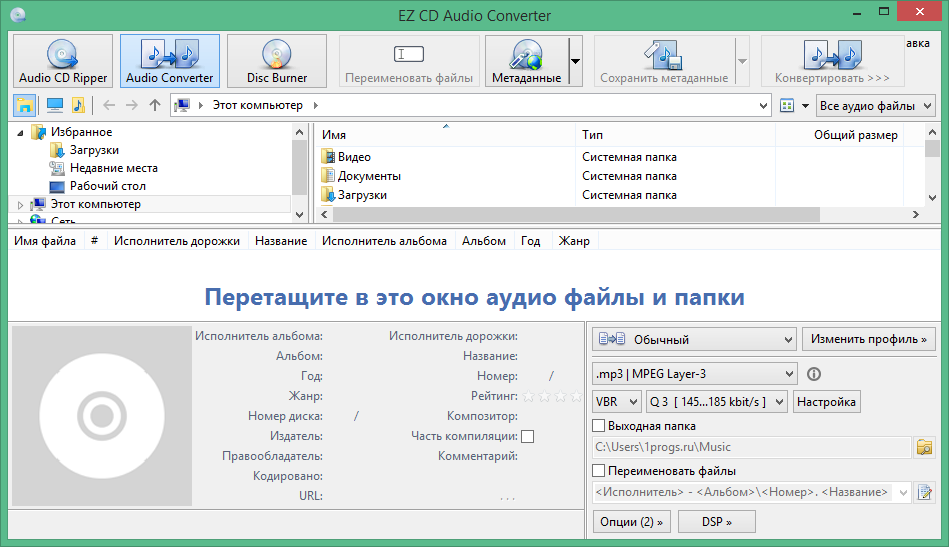Click the music folder icon in navigation bar

79,105
